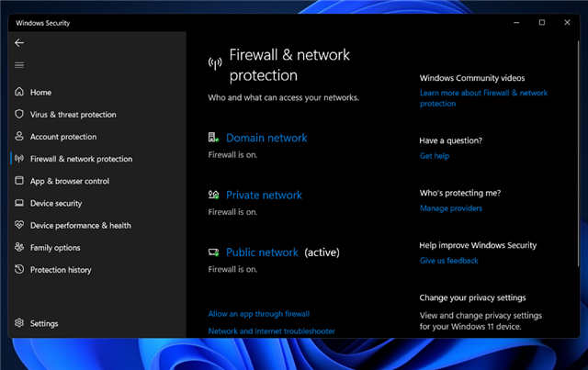Click the App & browser control icon

[x=19, y=181]
